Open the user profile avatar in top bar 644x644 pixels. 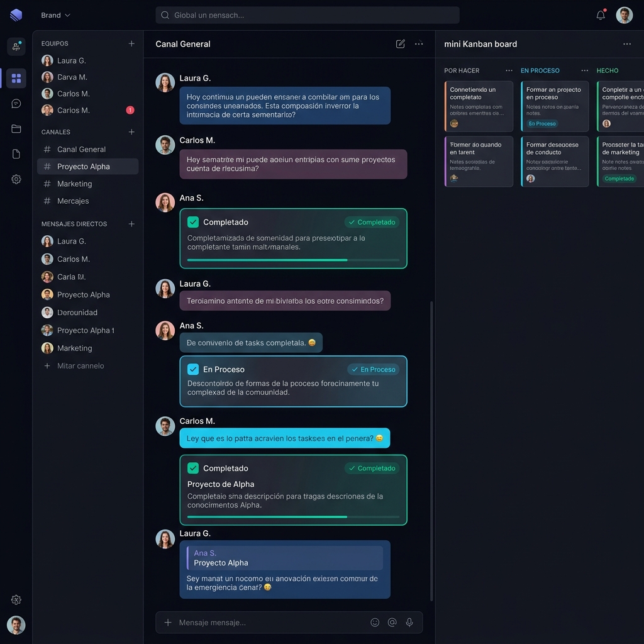624,15
